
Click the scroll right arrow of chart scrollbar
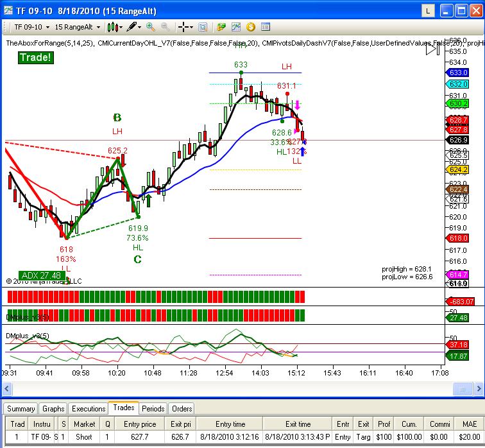(x=479, y=388)
